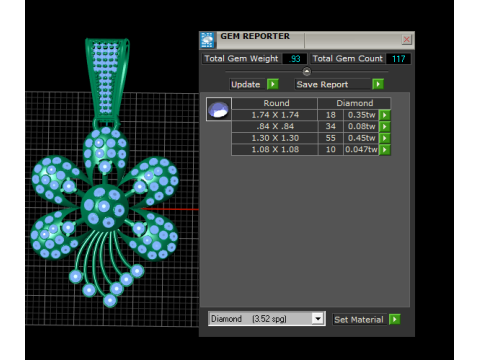480x360 pixels.
Task: Click the Total Gem Count value 117
Action: (x=398, y=59)
